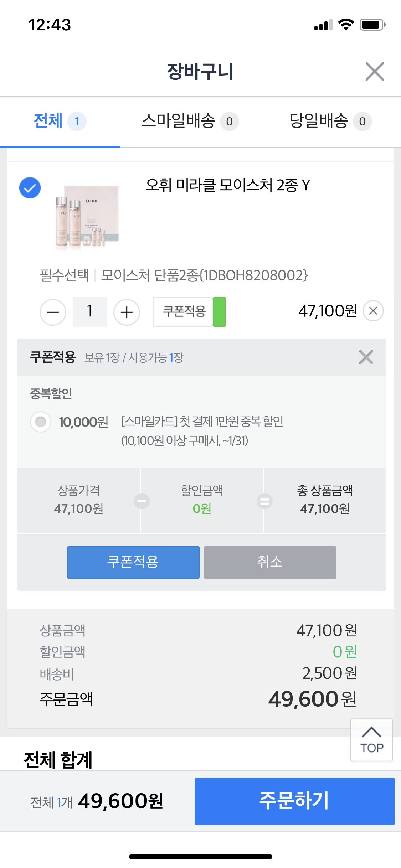Remove the 47,100원 item with X icon
The width and height of the screenshot is (401, 868).
pos(373,311)
